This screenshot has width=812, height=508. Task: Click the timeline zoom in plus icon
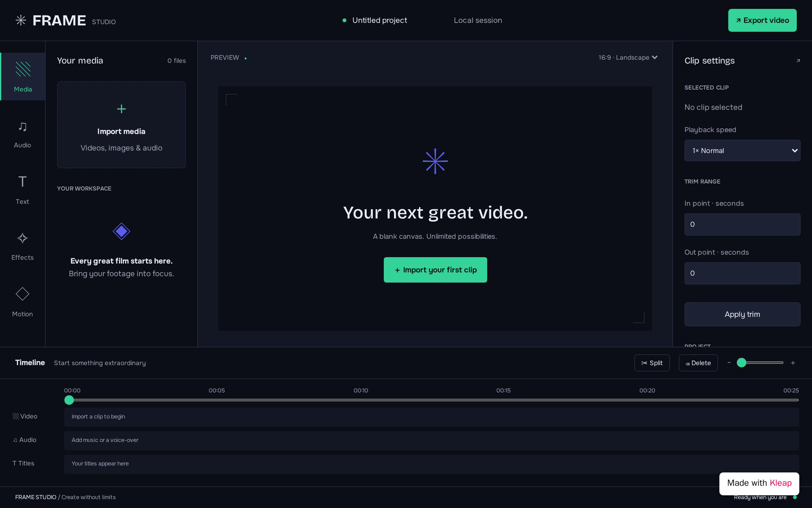[x=793, y=363]
